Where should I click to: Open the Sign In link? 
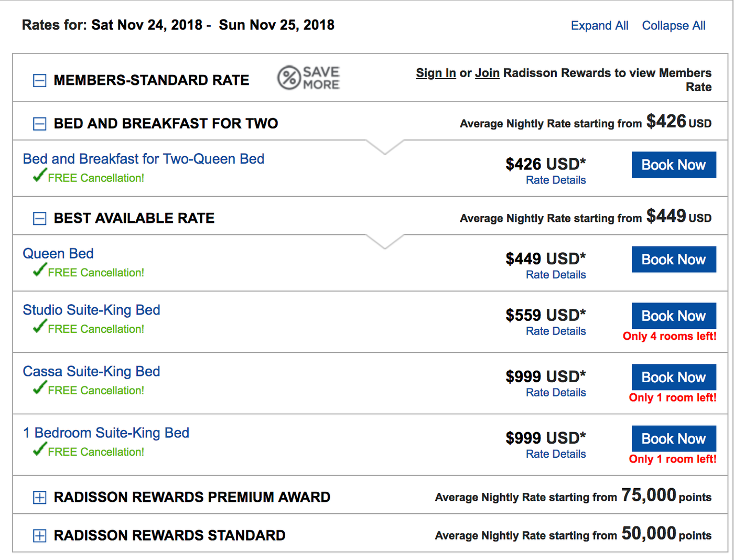pyautogui.click(x=436, y=73)
